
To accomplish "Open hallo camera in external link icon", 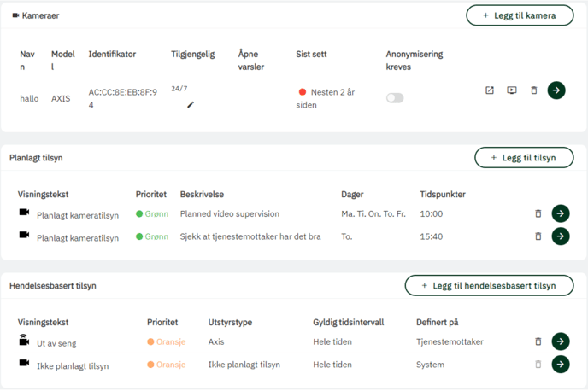I will point(490,90).
